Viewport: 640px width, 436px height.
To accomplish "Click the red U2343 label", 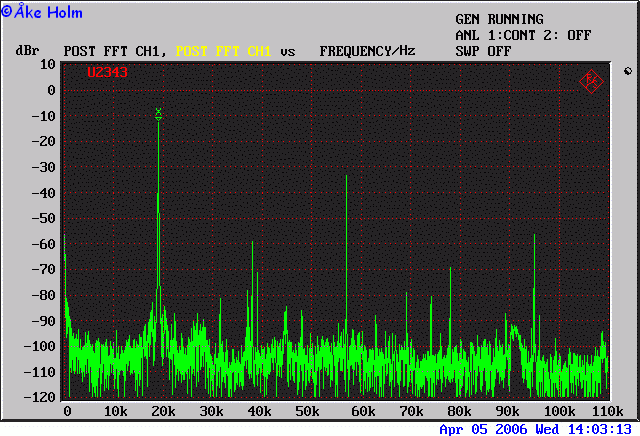I will tap(107, 72).
